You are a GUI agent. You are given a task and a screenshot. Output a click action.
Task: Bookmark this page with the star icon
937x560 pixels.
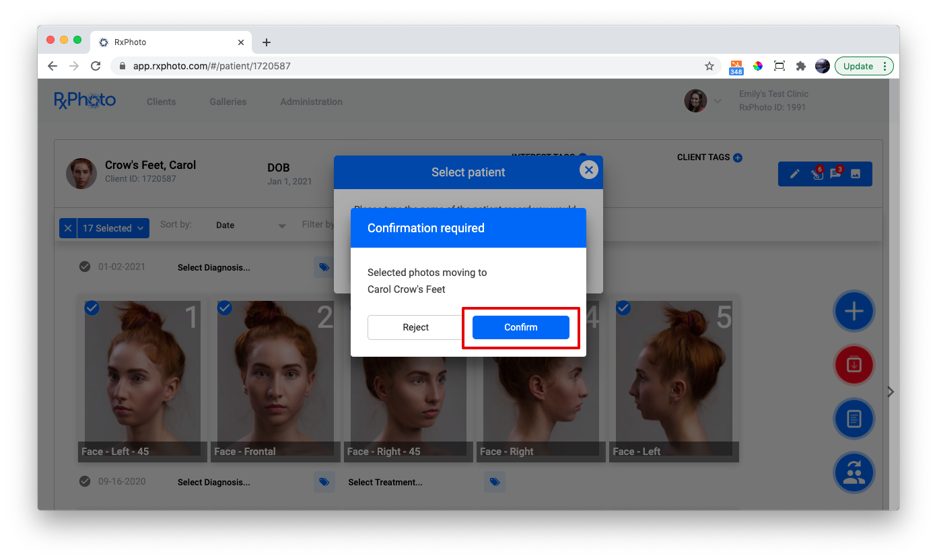[x=709, y=66]
